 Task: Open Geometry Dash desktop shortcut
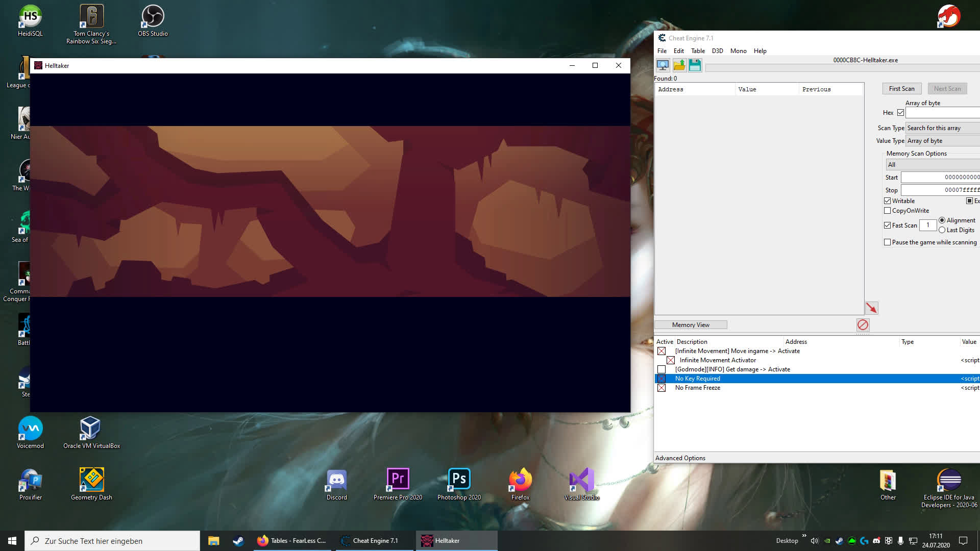coord(91,484)
